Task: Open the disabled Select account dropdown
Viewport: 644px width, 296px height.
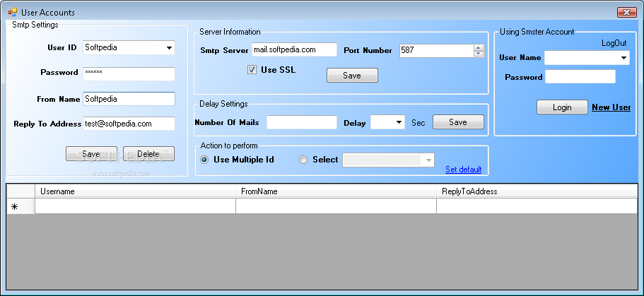Action: click(x=428, y=160)
